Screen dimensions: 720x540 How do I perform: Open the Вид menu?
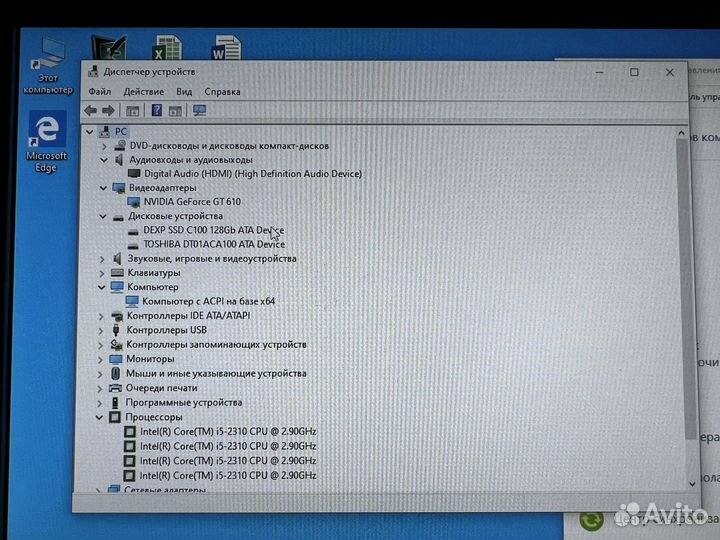tap(184, 92)
